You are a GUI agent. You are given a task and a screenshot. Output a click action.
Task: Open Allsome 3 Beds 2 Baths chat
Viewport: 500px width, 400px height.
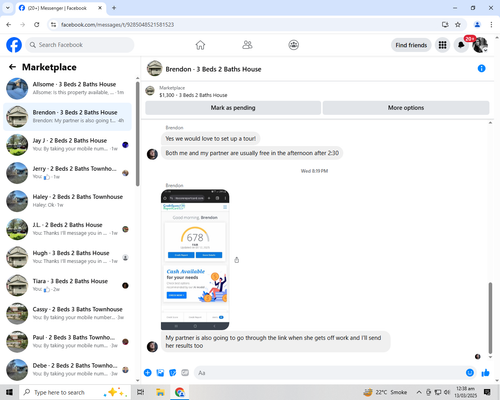coord(67,89)
